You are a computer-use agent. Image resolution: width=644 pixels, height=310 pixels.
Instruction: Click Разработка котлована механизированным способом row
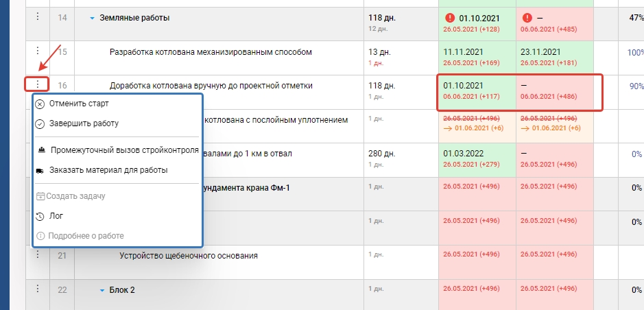[211, 52]
